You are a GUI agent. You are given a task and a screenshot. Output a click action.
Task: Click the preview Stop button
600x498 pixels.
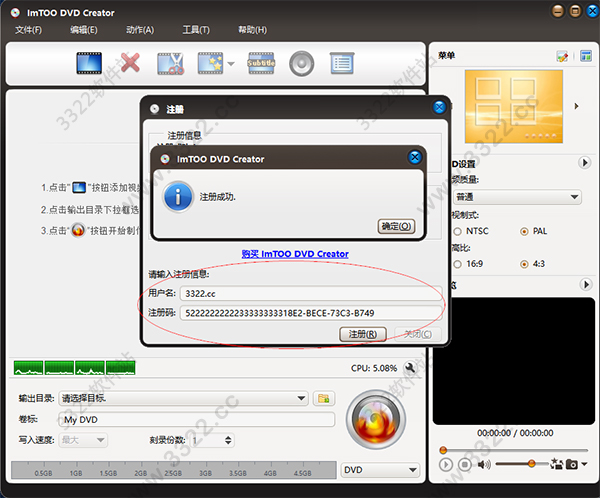[x=465, y=465]
